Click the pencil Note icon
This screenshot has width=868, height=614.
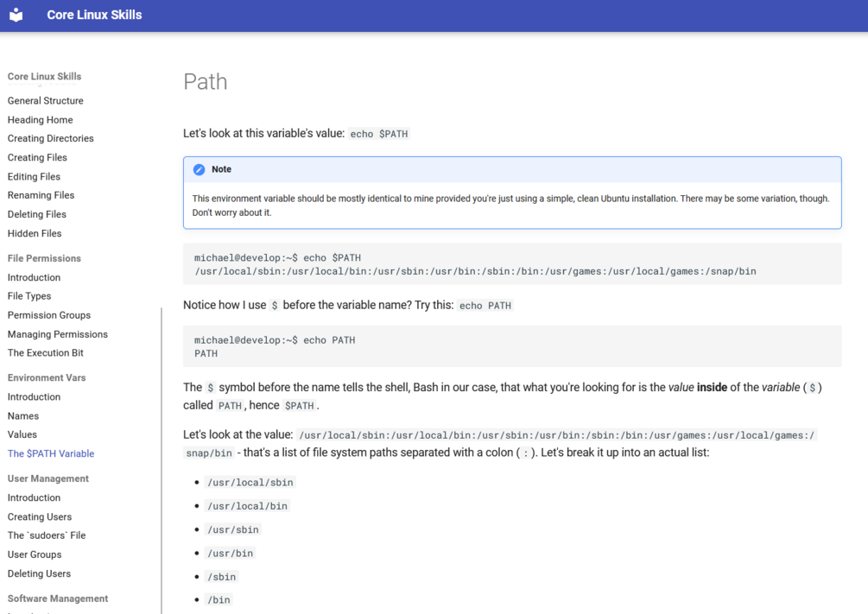point(199,170)
